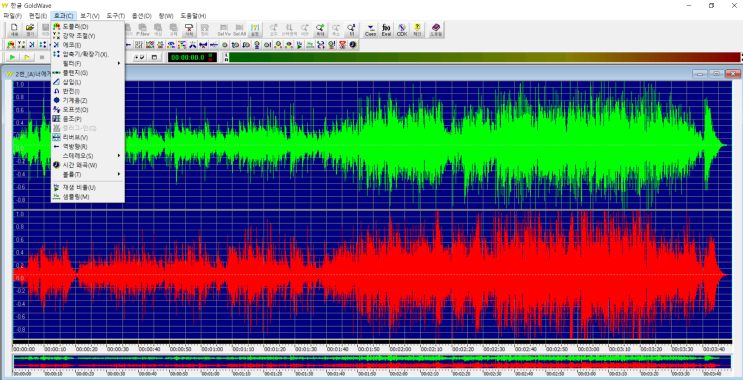Expand the 스테레오(S) submenu
The image size is (743, 380).
point(88,155)
